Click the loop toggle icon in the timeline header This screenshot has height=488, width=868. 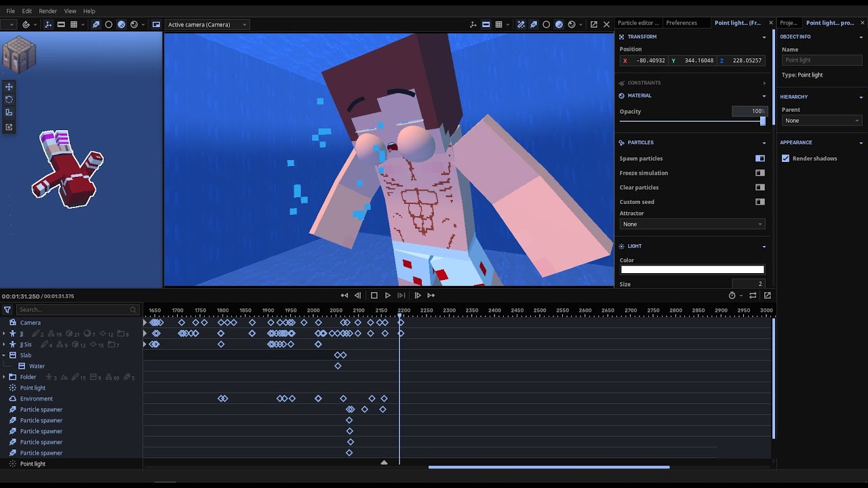[753, 296]
